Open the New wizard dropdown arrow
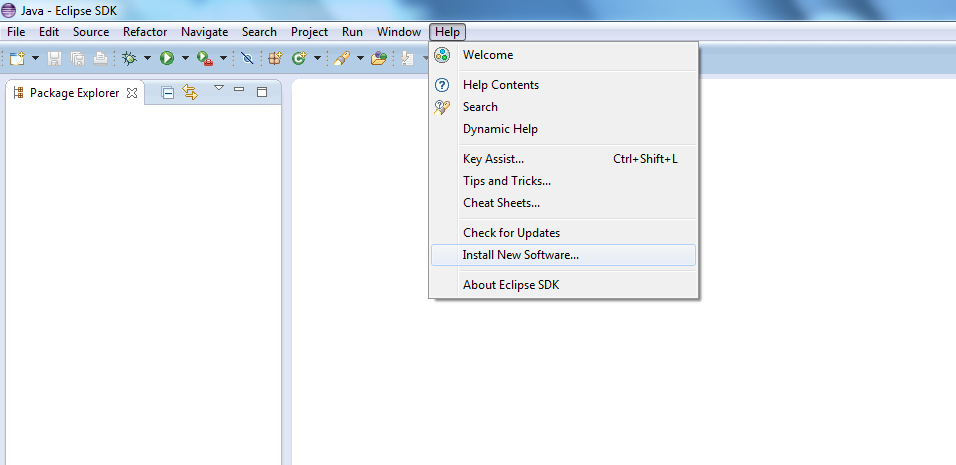Screen dimensions: 956x465 pyautogui.click(x=35, y=59)
